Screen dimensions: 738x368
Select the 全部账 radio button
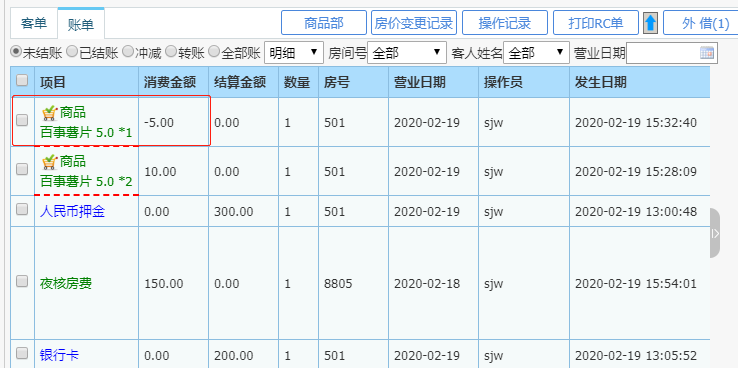coord(214,51)
